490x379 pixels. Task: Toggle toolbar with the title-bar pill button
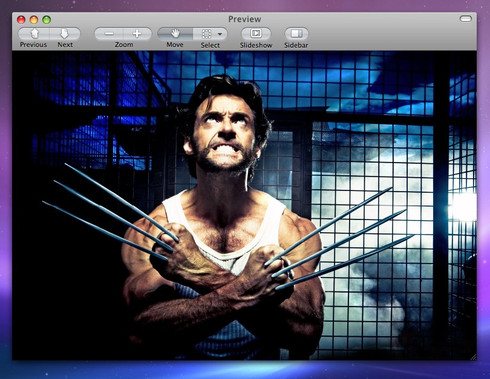click(x=466, y=19)
